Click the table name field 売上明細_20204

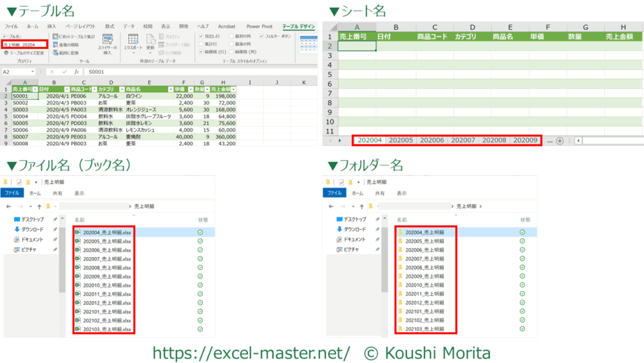(23, 44)
